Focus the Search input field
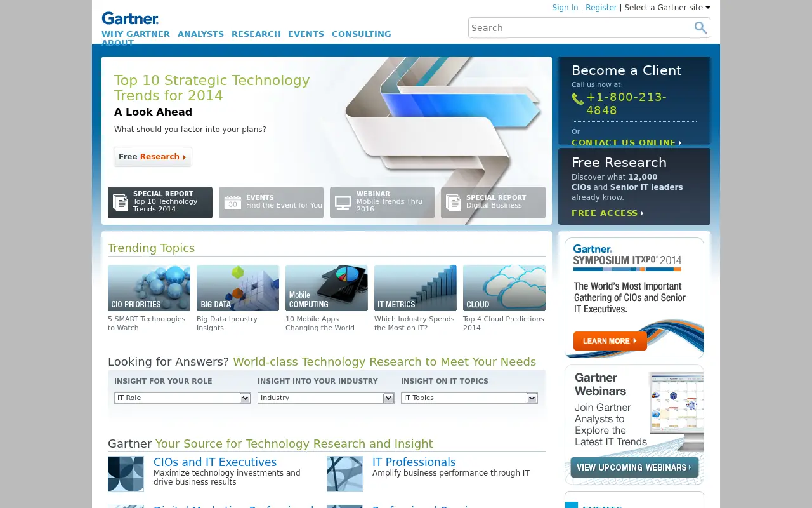The image size is (812, 508). click(x=580, y=28)
